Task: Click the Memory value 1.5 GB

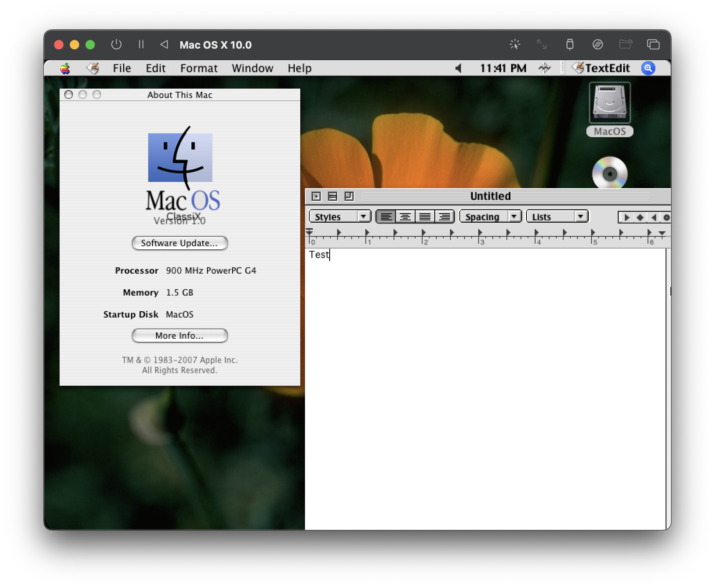Action: 180,292
